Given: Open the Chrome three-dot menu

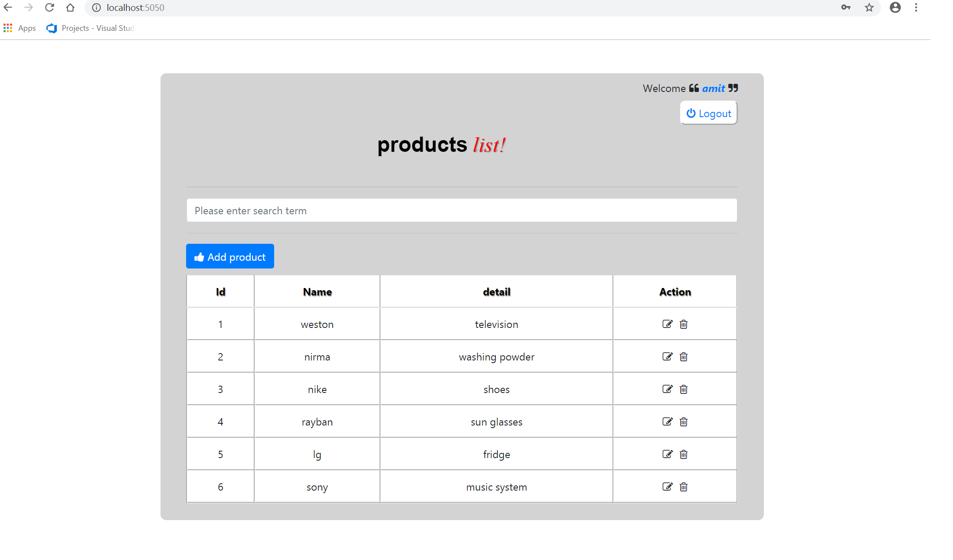Looking at the screenshot, I should (916, 7).
